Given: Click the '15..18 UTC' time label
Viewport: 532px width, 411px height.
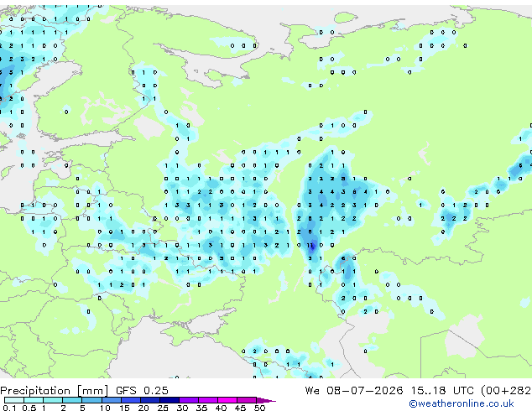Looking at the screenshot, I should pyautogui.click(x=442, y=391).
